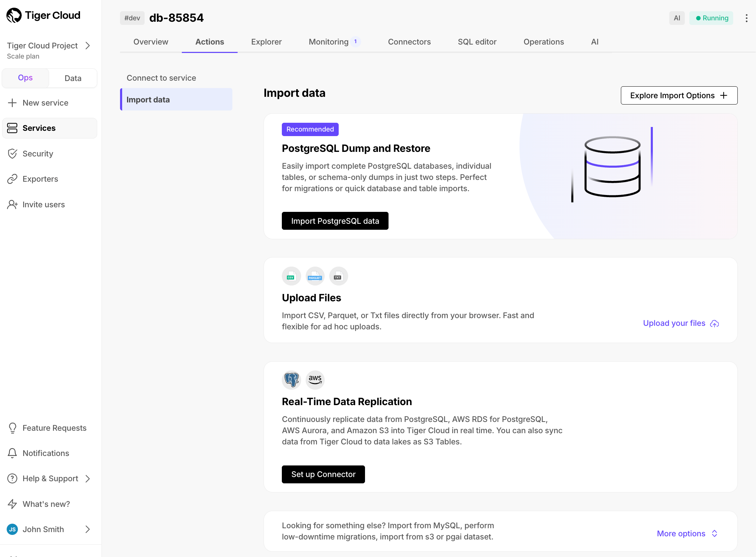This screenshot has width=756, height=557.
Task: Open the three-dot service options menu
Action: tap(746, 18)
